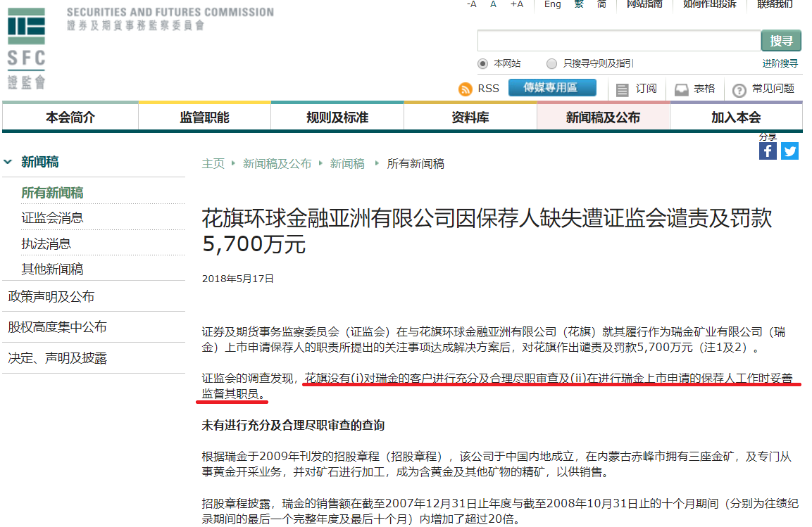Click the 傳媒專用區 button
This screenshot has height=527, width=812.
[x=552, y=88]
